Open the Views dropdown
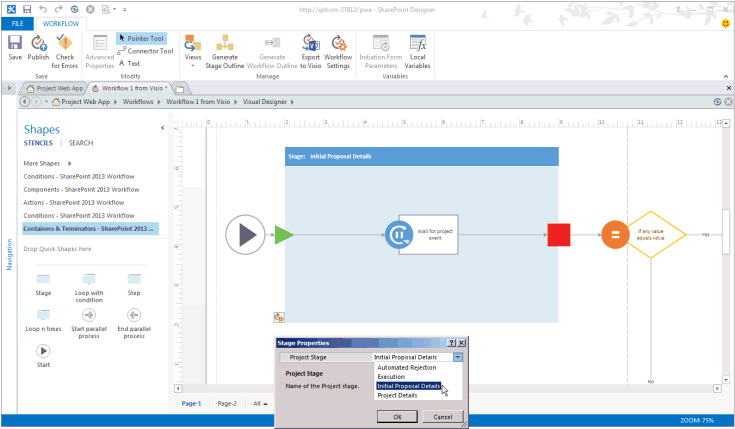Viewport: 735px width, 429px height. click(193, 51)
